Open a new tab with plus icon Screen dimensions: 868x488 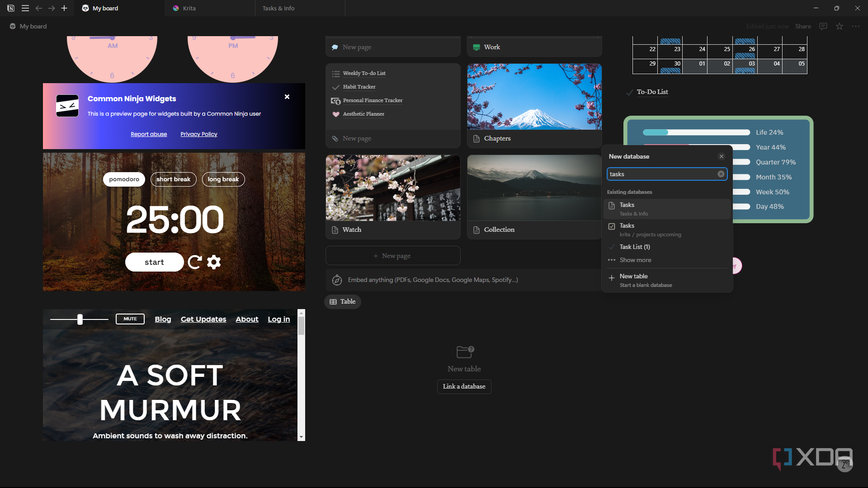coord(64,8)
